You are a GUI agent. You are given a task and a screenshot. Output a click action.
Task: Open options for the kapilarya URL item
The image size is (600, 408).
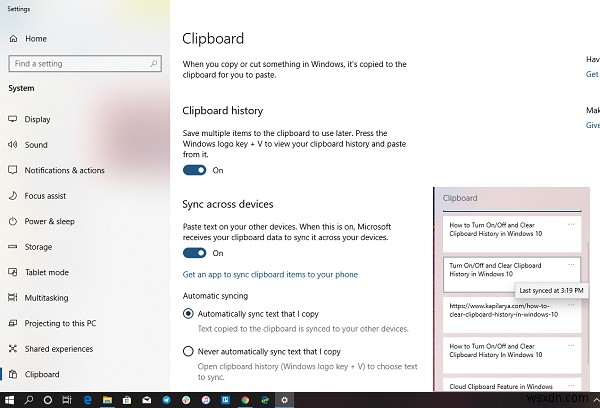click(571, 305)
